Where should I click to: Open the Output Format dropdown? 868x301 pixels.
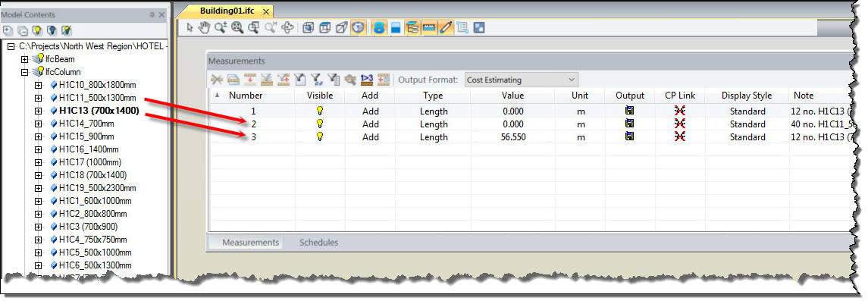pos(521,80)
